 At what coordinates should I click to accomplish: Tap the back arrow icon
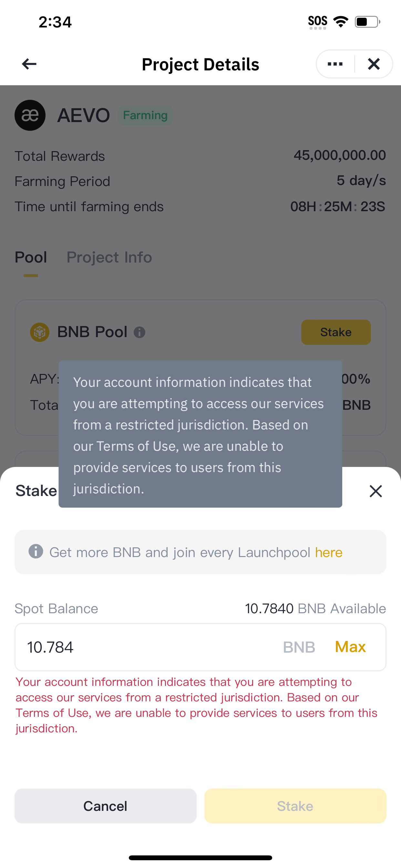click(29, 64)
